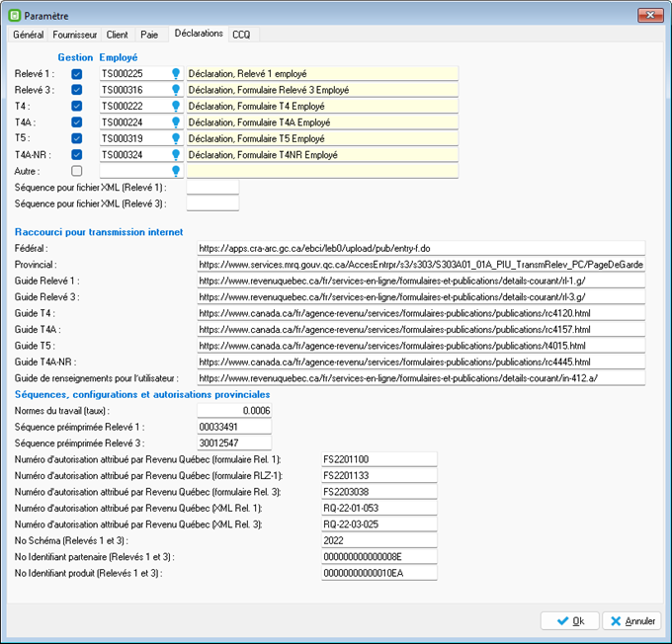
Task: Click description 'Déclaration, Formulaire T4A Employé'
Action: click(322, 122)
